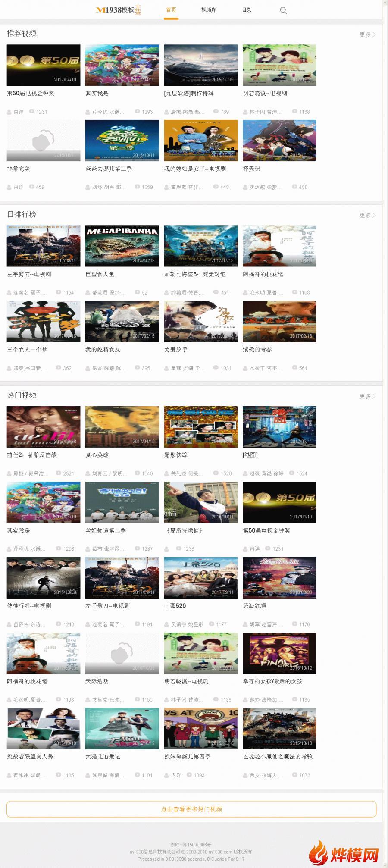The image size is (388, 868).
Task: Click the actor icon beside 赵薇 黄渤 徐峥
Action: (245, 473)
